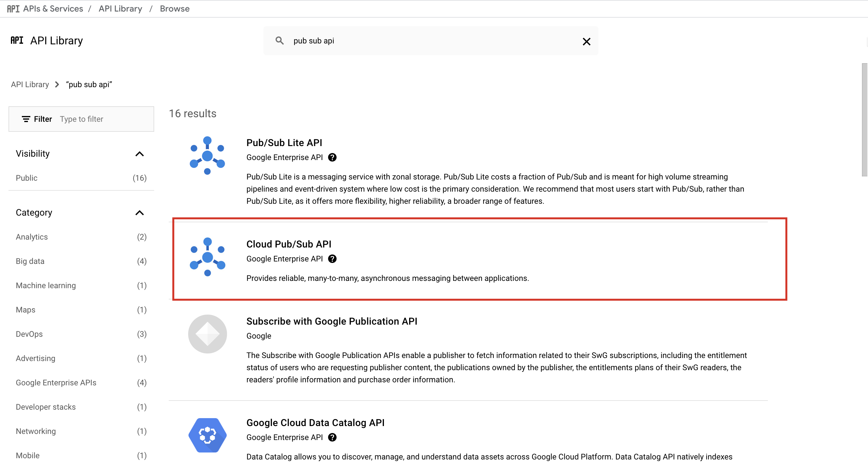
Task: Filter by Analytics category
Action: point(81,237)
